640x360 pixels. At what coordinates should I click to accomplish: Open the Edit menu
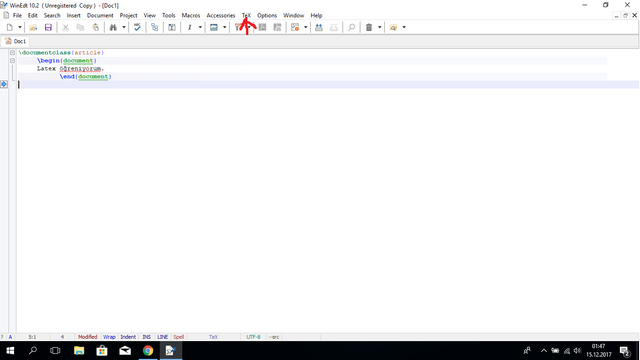(33, 16)
